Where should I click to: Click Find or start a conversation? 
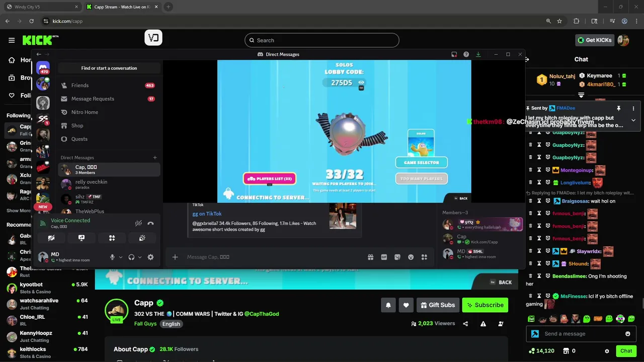[109, 68]
